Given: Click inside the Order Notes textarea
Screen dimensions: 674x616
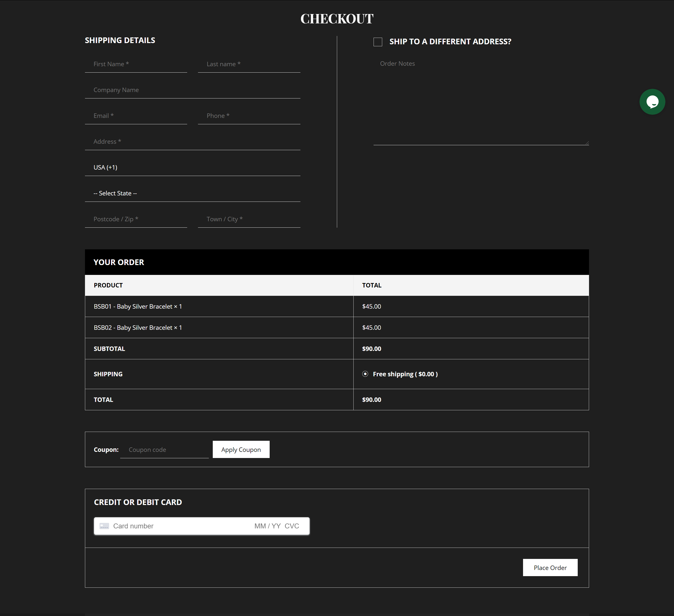Looking at the screenshot, I should tap(481, 100).
